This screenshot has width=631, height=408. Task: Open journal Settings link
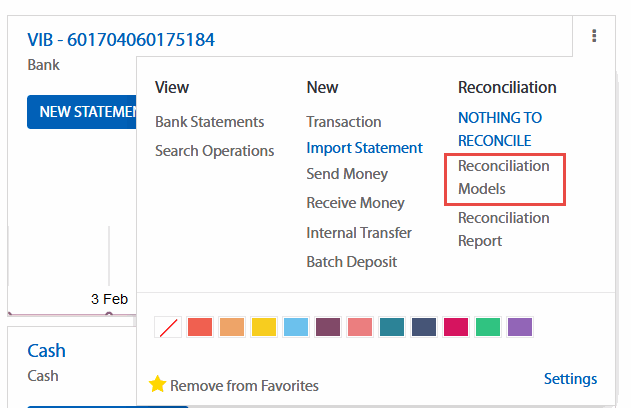point(570,379)
